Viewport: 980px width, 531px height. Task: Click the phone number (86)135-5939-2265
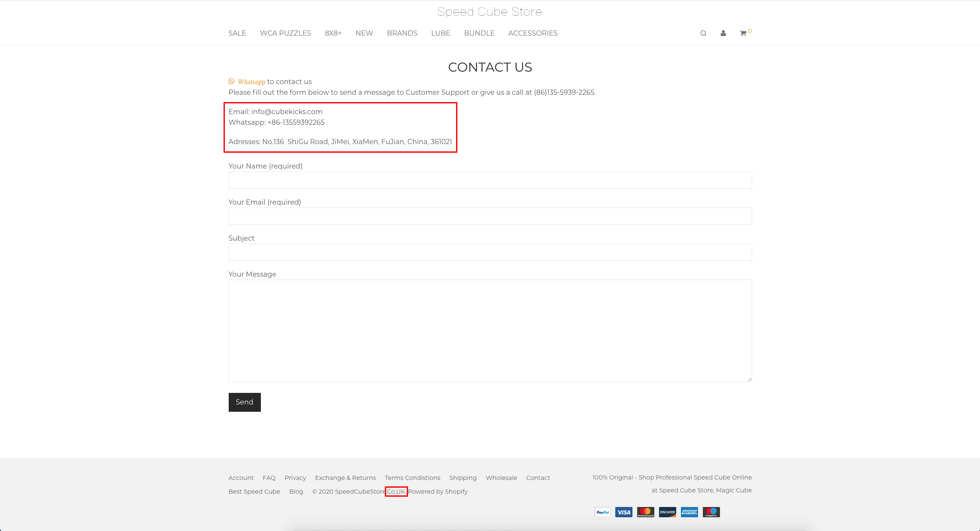(x=564, y=92)
